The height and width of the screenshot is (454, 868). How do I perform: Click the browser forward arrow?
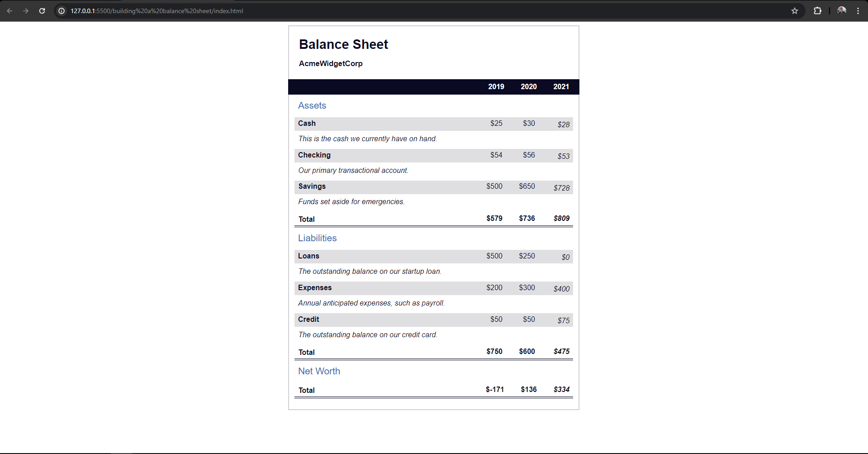pos(26,11)
